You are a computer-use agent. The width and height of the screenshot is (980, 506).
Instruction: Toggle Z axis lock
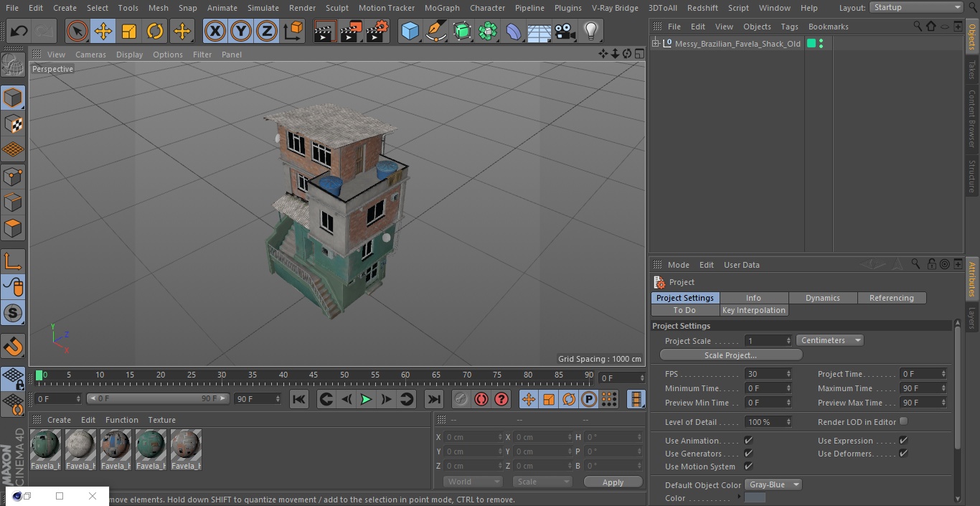(x=267, y=31)
